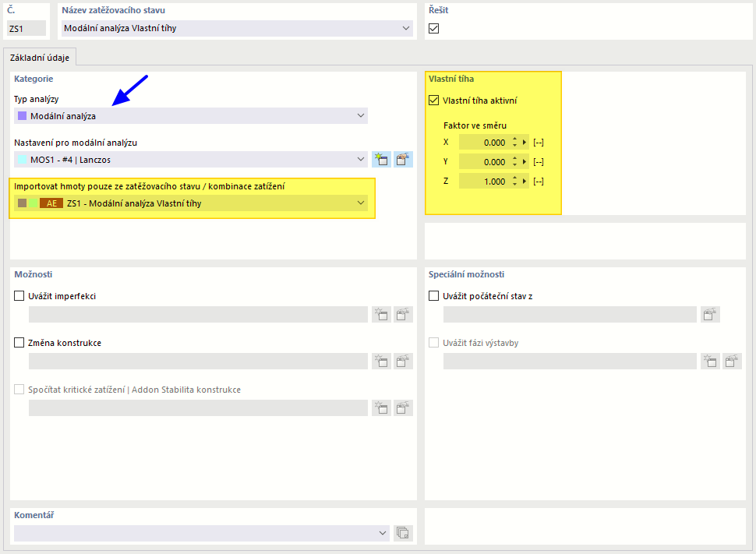This screenshot has height=554, width=756.
Task: Click new imperfection case icon
Action: [x=381, y=314]
